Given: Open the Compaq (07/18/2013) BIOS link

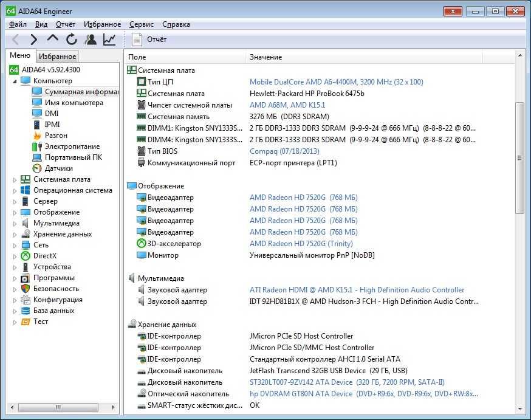Looking at the screenshot, I should click(284, 151).
